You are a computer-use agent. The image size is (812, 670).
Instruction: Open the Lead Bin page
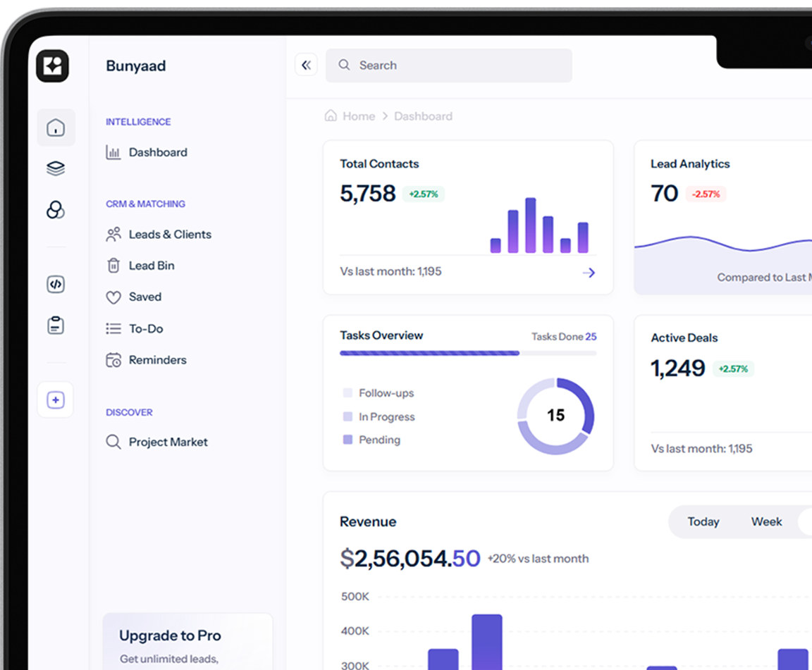pyautogui.click(x=151, y=266)
